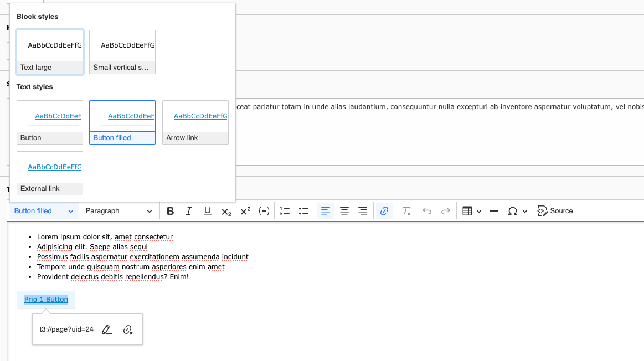Click 'Possimus facilis aspernatur' bullet line
Viewport: 644px width, 361px height.
(142, 257)
